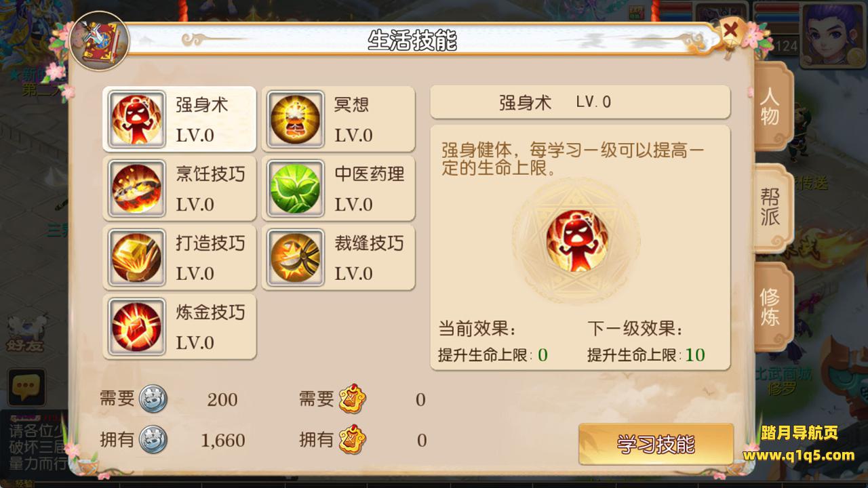Tap the silver coin icon beside 需要
The width and height of the screenshot is (868, 488).
pos(153,400)
